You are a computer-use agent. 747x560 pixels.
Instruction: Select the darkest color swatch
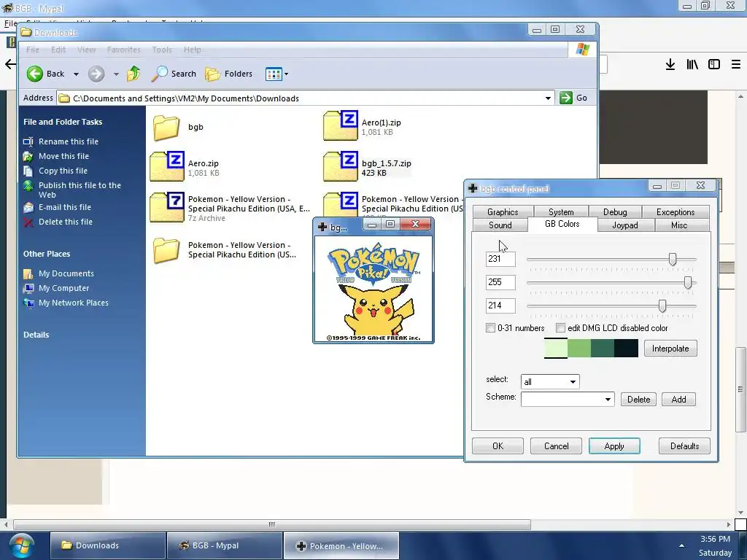click(626, 348)
